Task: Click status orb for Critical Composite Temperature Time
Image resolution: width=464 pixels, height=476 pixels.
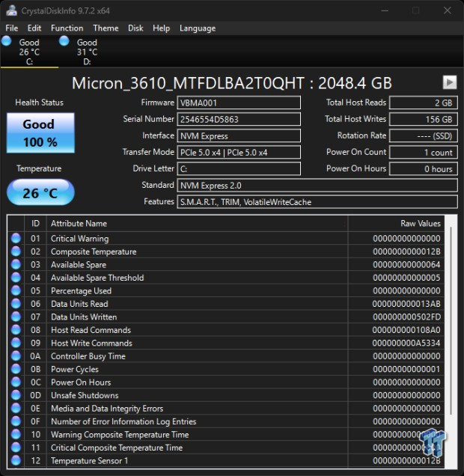Action: pyautogui.click(x=16, y=447)
